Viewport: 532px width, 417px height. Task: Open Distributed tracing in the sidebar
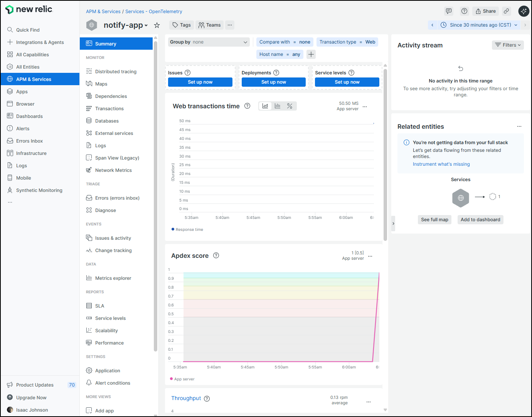click(x=116, y=72)
